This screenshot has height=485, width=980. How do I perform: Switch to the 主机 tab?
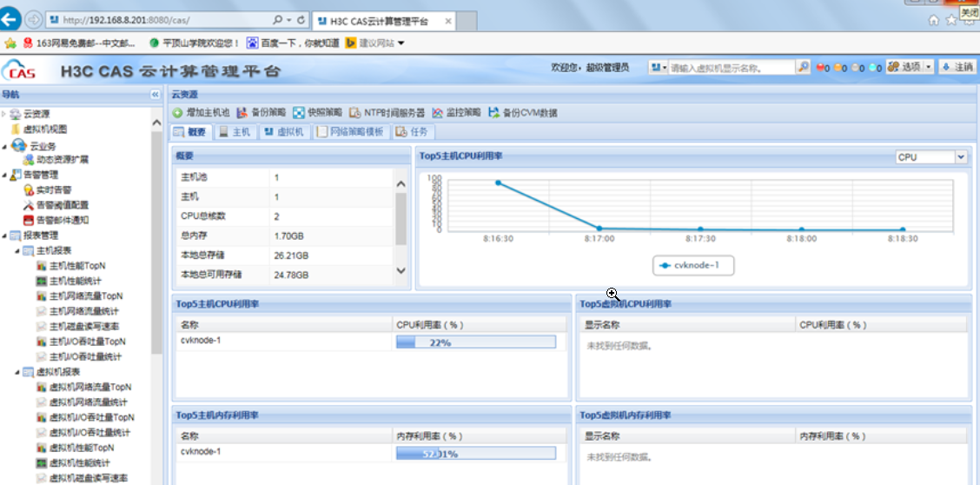coord(235,132)
